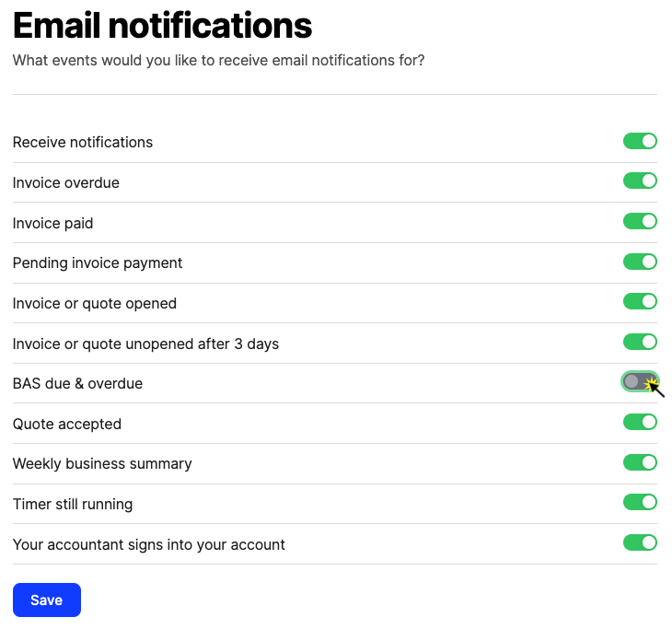Click the Email notifications heading
The height and width of the screenshot is (629, 672).
click(x=162, y=26)
